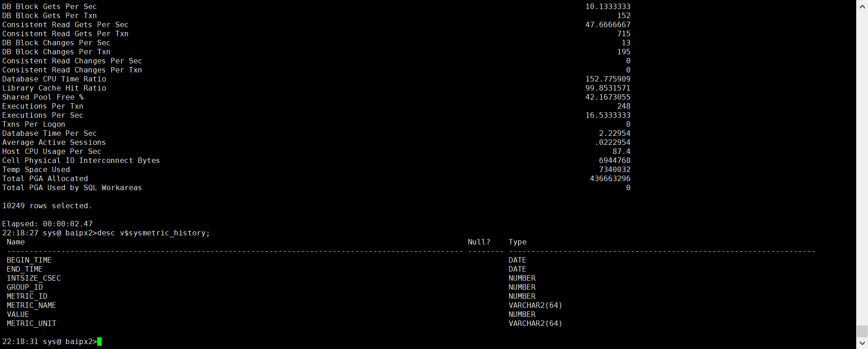Click the scrollbar down arrow

(862, 343)
